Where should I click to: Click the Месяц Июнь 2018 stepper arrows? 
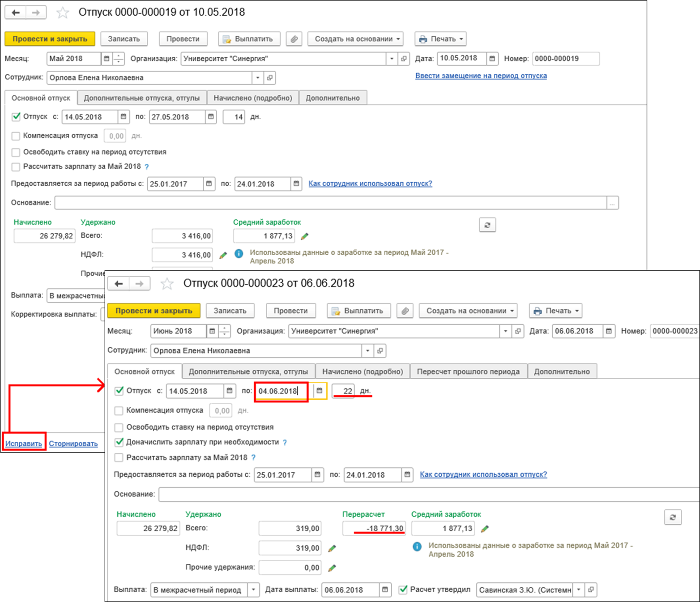pyautogui.click(x=224, y=331)
